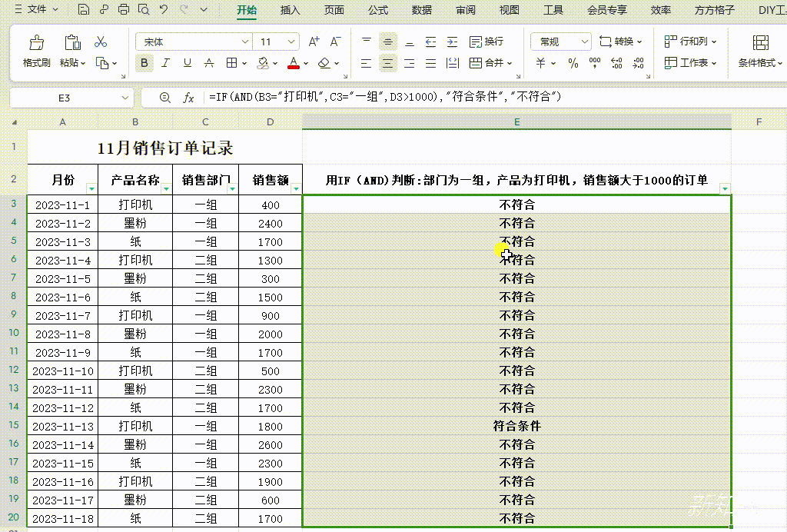The width and height of the screenshot is (787, 532).
Task: Select column E header
Action: click(x=516, y=121)
